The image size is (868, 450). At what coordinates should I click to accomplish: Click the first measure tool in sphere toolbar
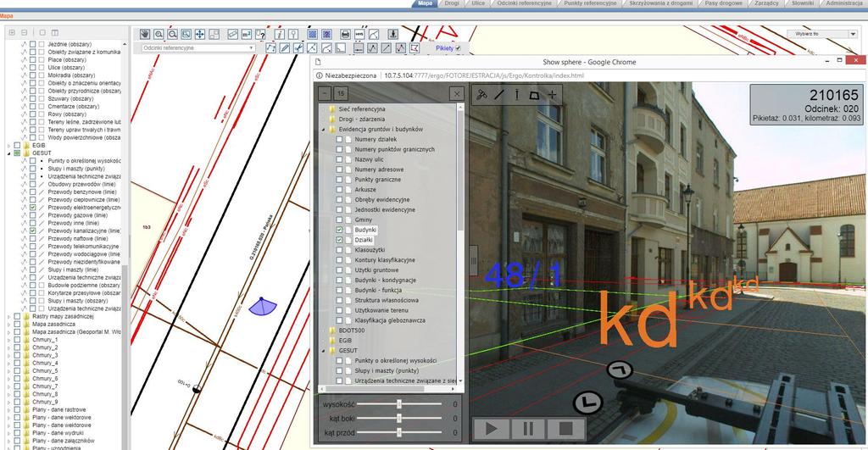point(481,95)
